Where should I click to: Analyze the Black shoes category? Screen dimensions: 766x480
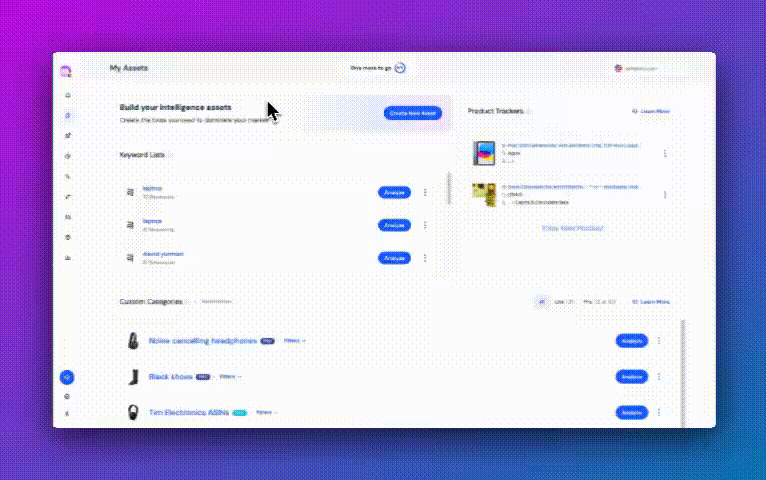point(632,376)
